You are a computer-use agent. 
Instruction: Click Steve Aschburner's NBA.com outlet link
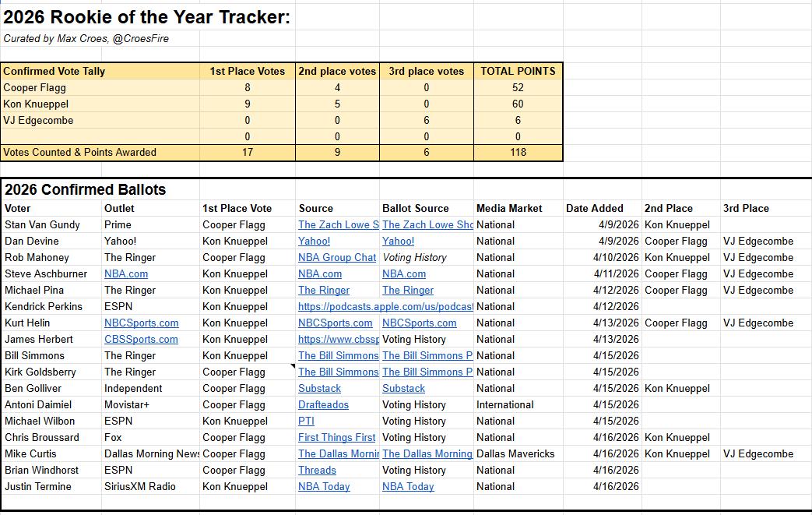coord(126,273)
